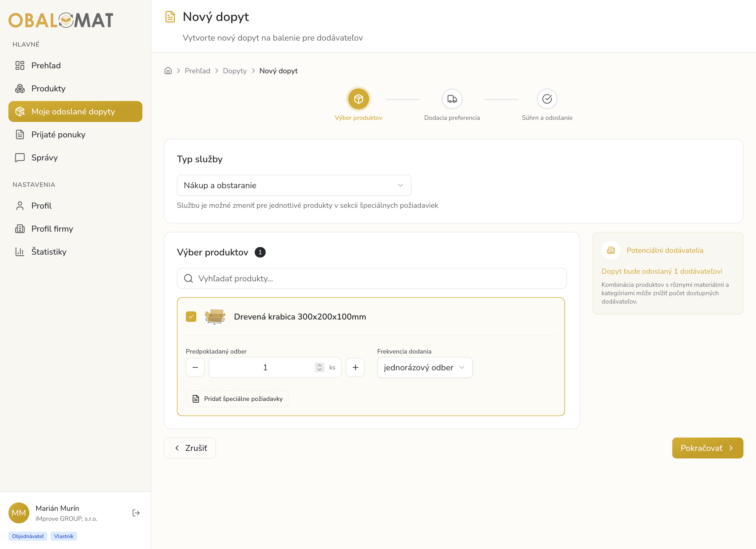The height and width of the screenshot is (549, 756).
Task: Click the quantity spinner arrows
Action: coord(319,367)
